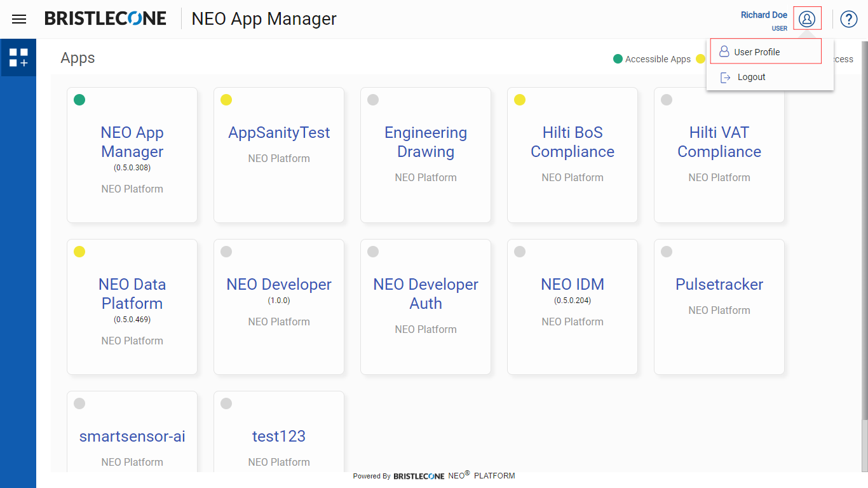Image resolution: width=868 pixels, height=488 pixels.
Task: Click the green Accessible Apps legend dot
Action: pos(618,59)
